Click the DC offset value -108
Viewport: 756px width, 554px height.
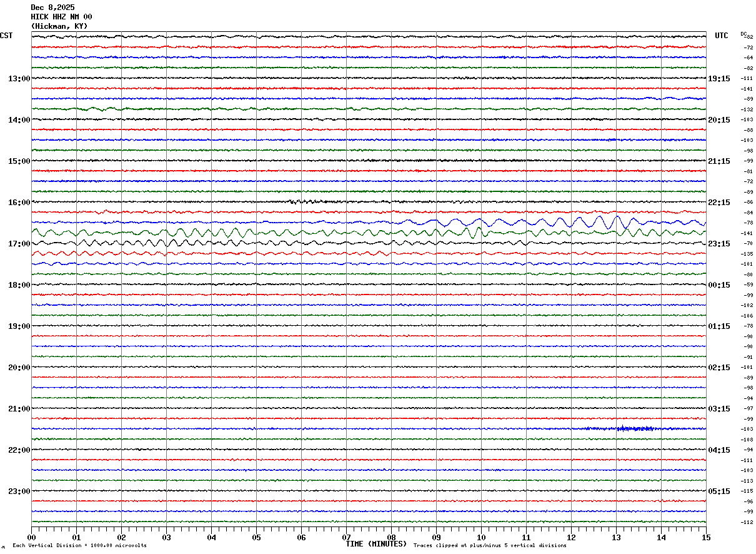click(x=746, y=440)
